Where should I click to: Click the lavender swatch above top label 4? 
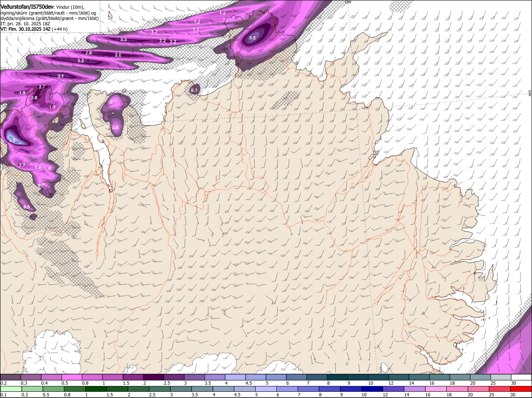[234, 377]
